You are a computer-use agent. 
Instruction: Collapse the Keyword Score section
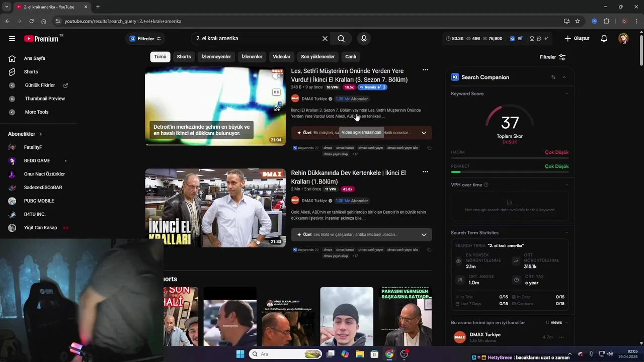click(x=567, y=94)
